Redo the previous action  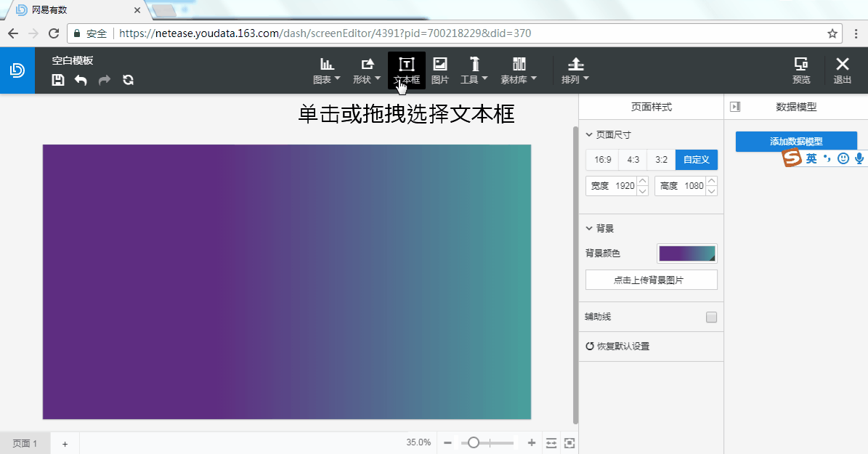tap(104, 80)
